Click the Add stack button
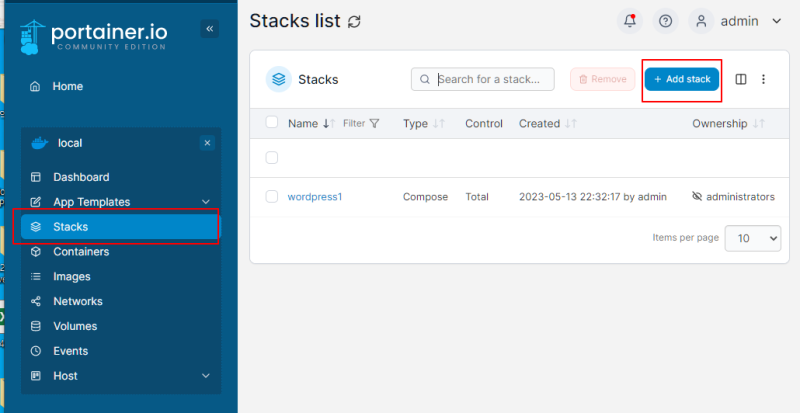 pos(682,79)
